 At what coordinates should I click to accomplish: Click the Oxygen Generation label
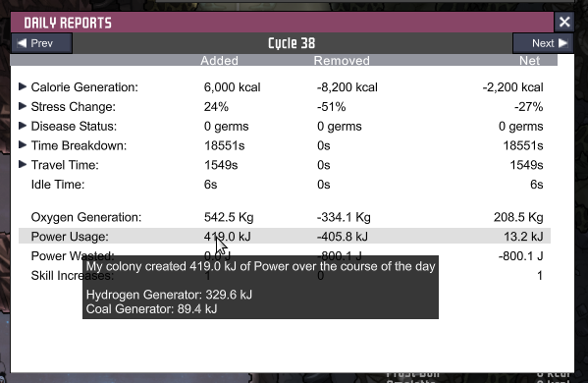pos(86,217)
